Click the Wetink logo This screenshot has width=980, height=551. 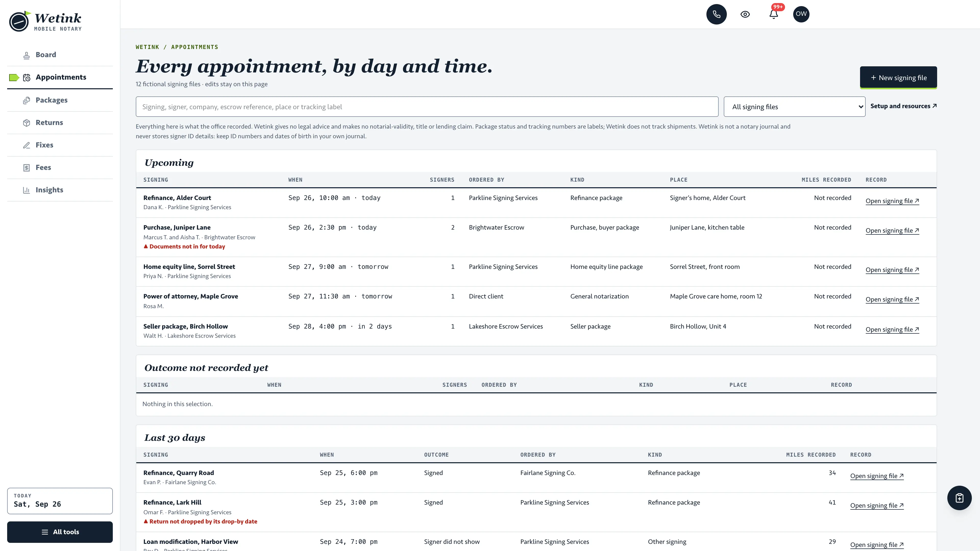45,21
